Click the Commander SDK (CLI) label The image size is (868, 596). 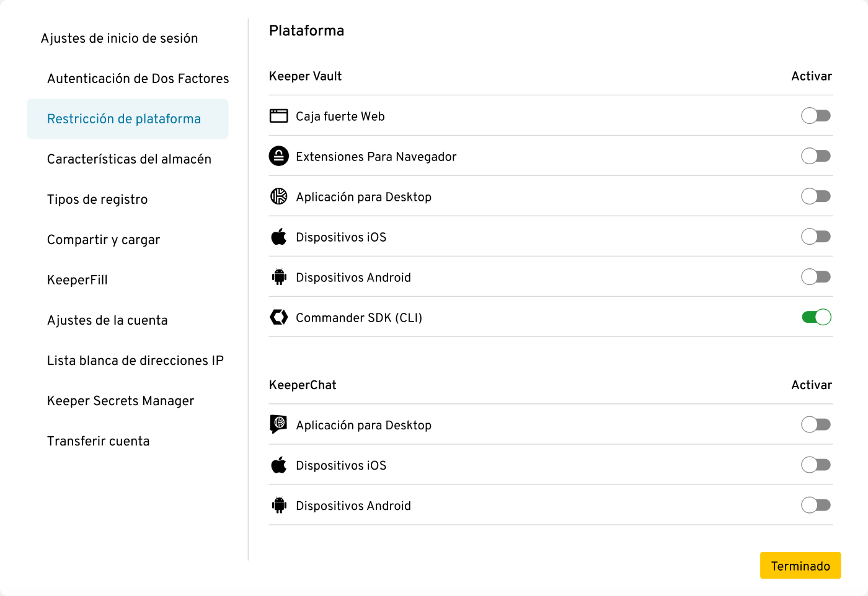(x=359, y=318)
